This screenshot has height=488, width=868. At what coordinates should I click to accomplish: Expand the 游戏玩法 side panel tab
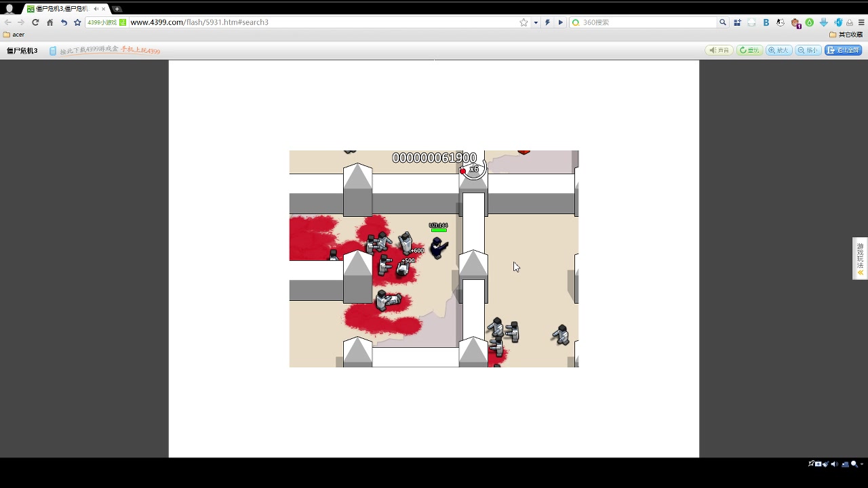(x=860, y=258)
